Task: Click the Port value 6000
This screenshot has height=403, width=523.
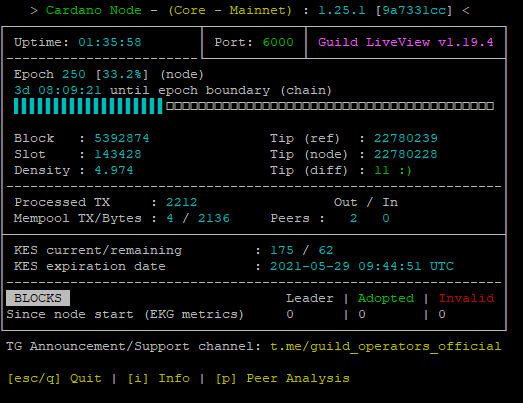Action: coord(278,42)
